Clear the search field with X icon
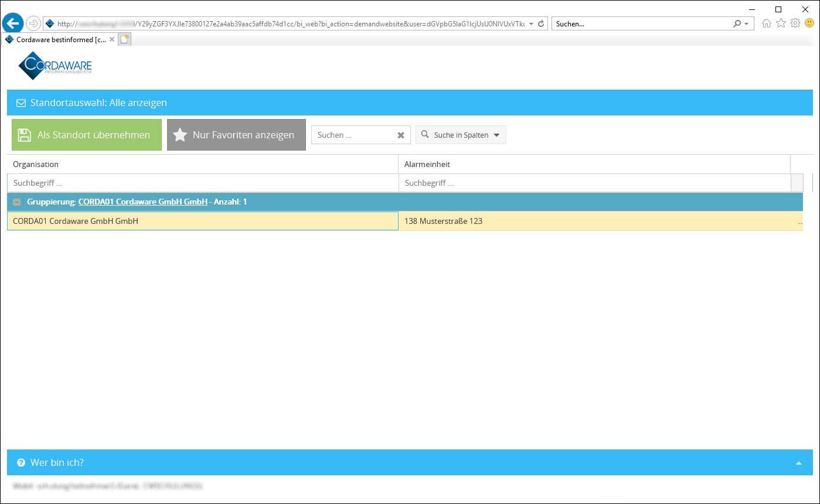 click(401, 135)
